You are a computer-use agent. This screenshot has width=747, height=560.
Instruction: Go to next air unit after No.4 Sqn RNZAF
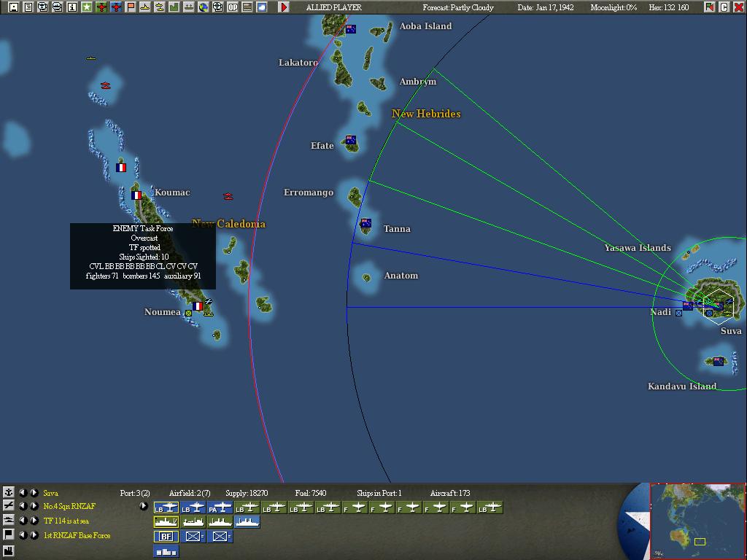(x=34, y=506)
